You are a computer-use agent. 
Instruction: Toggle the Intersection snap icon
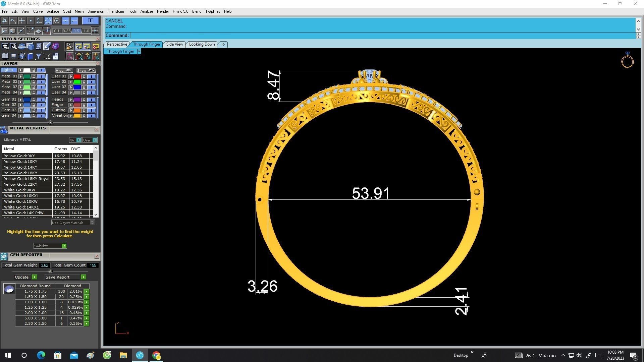click(22, 21)
